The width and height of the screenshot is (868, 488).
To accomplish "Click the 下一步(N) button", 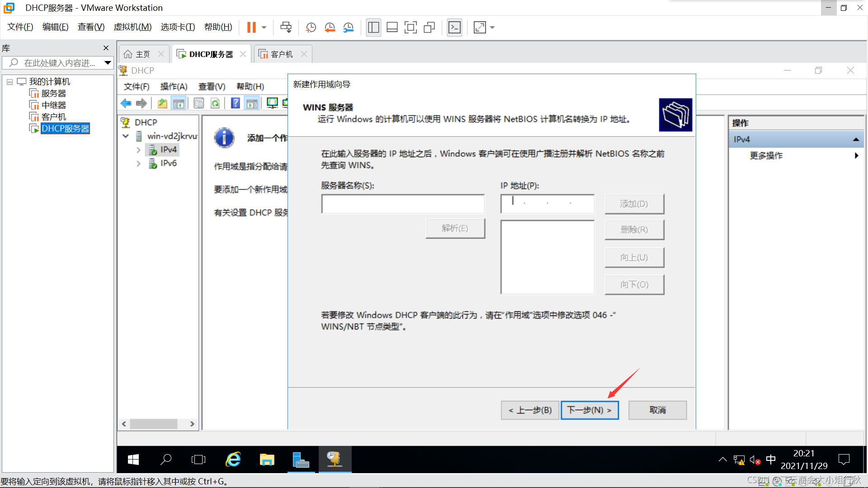I will [589, 410].
